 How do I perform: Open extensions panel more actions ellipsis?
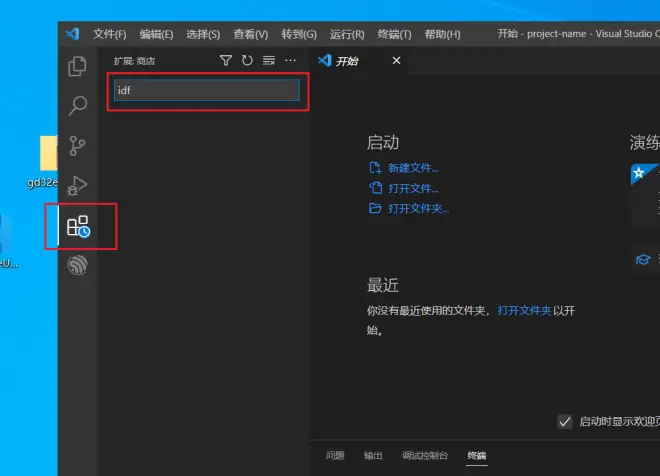[290, 61]
